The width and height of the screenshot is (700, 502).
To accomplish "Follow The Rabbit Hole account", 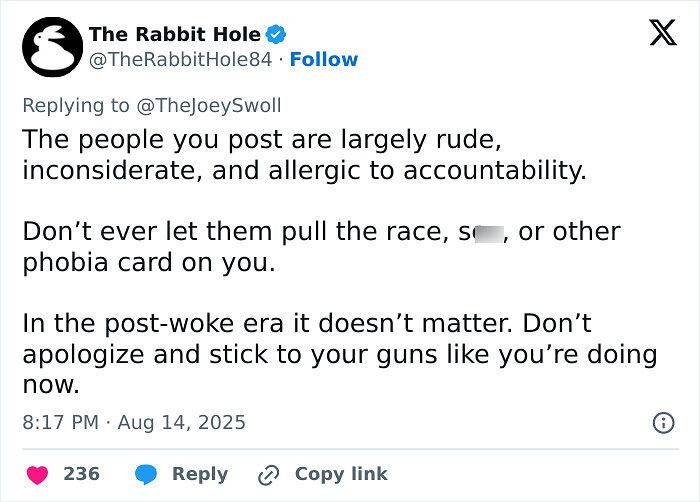I will pos(324,59).
